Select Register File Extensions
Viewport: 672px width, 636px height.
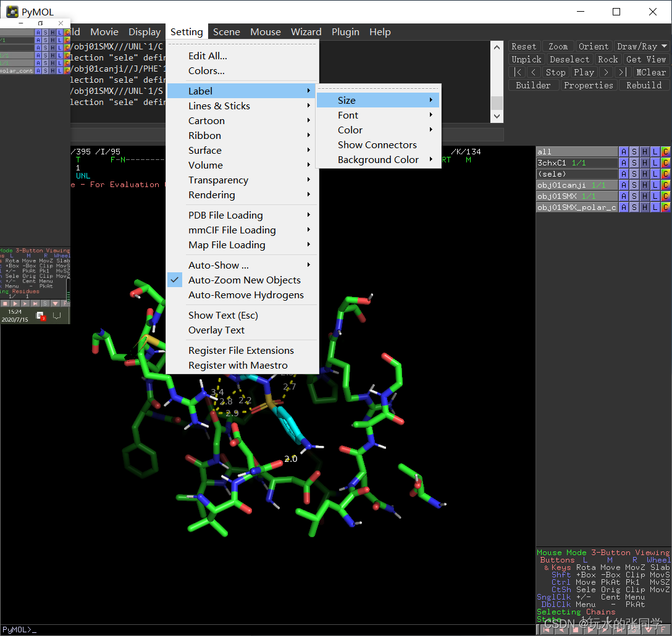point(242,351)
